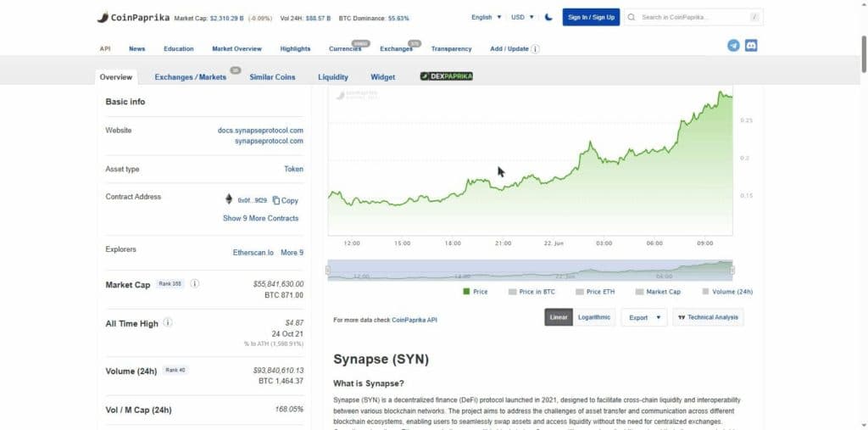Toggle the Price ETH series
868x430 pixels.
click(595, 292)
